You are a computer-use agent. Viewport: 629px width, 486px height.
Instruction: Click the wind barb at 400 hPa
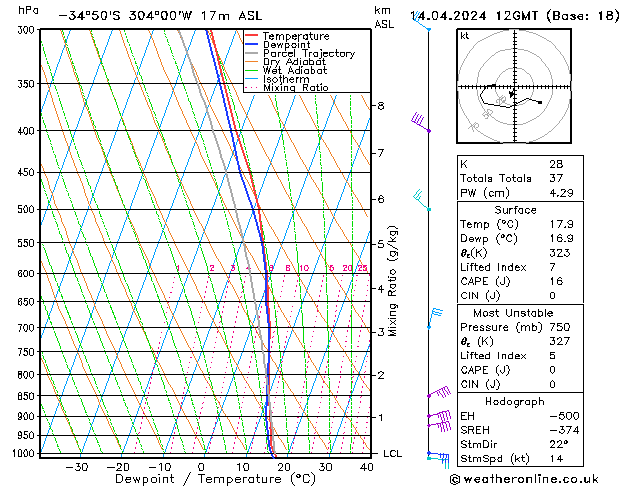point(420,122)
